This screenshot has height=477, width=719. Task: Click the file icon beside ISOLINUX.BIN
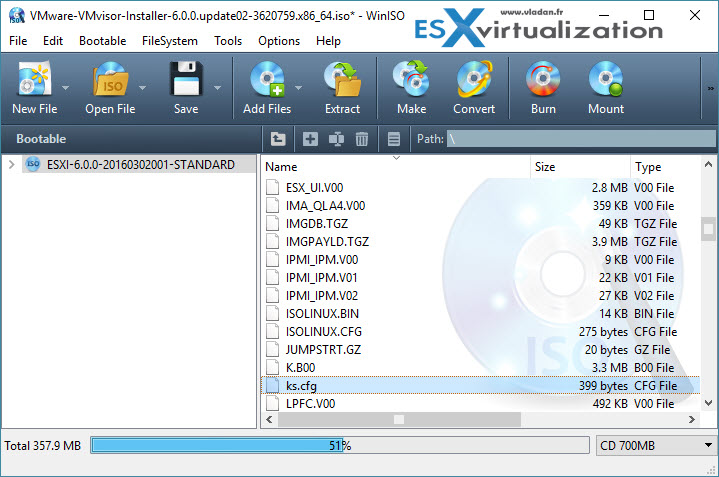(x=273, y=313)
